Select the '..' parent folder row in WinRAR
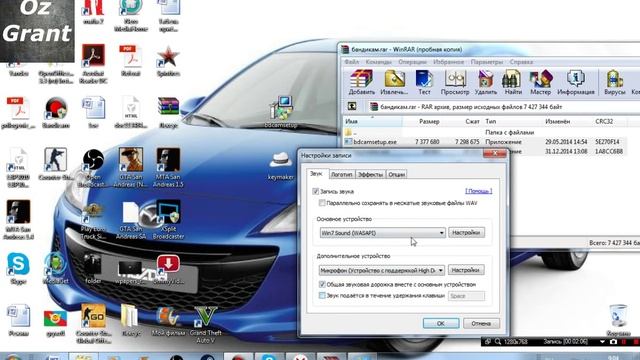This screenshot has width=640, height=360. click(x=484, y=132)
